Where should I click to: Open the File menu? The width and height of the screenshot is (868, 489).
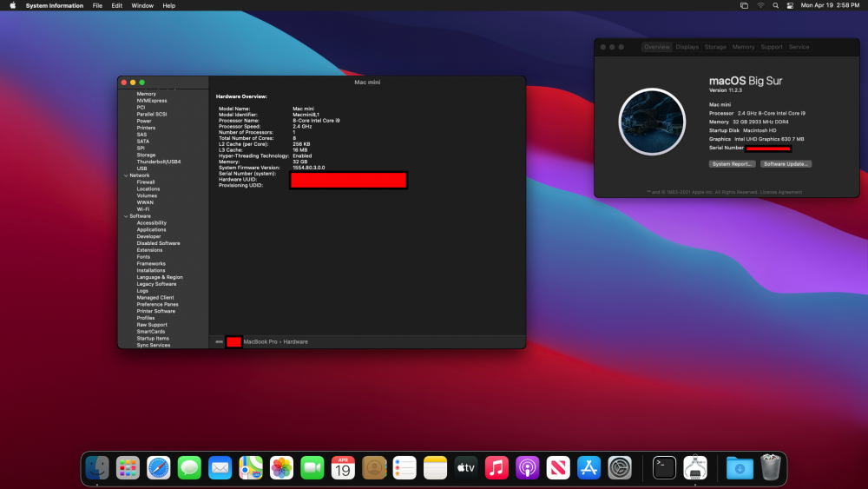(97, 5)
